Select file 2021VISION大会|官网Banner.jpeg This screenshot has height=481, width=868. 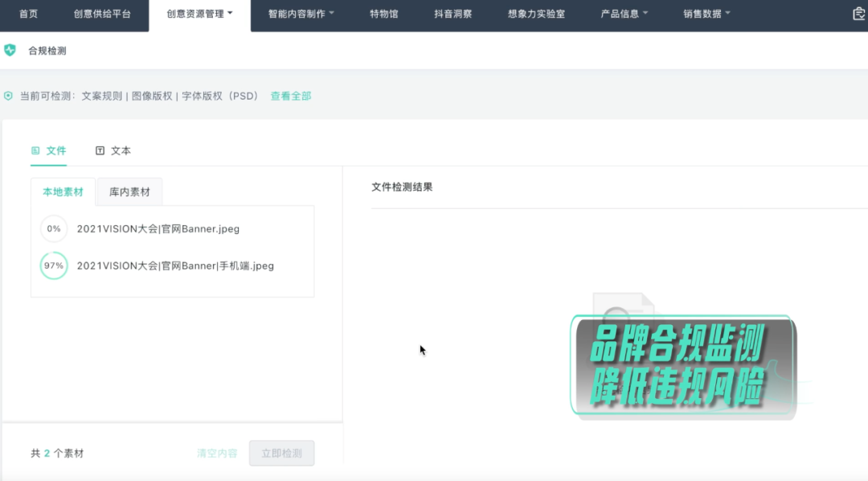click(x=158, y=228)
